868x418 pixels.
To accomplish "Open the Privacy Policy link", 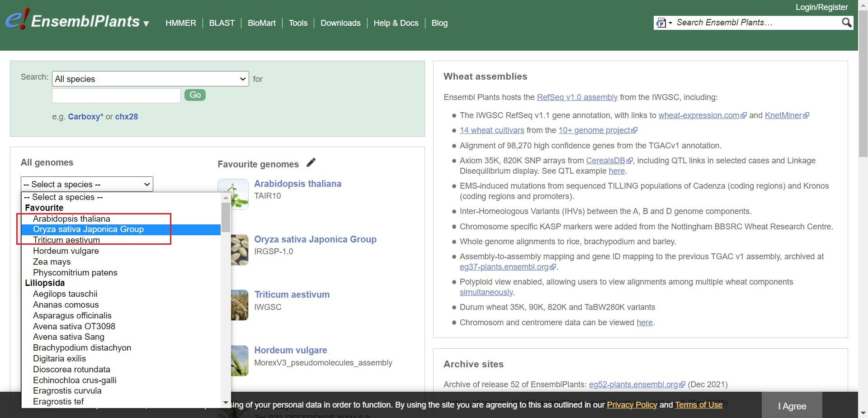I will 632,405.
